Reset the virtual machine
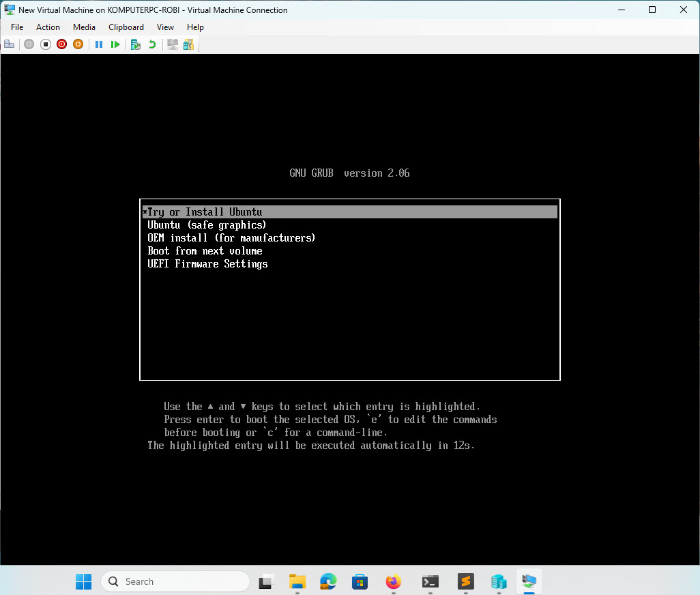This screenshot has width=700, height=595. 115,44
